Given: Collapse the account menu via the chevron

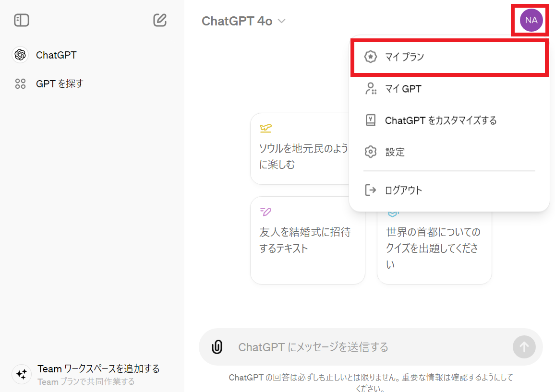Looking at the screenshot, I should pyautogui.click(x=281, y=21).
